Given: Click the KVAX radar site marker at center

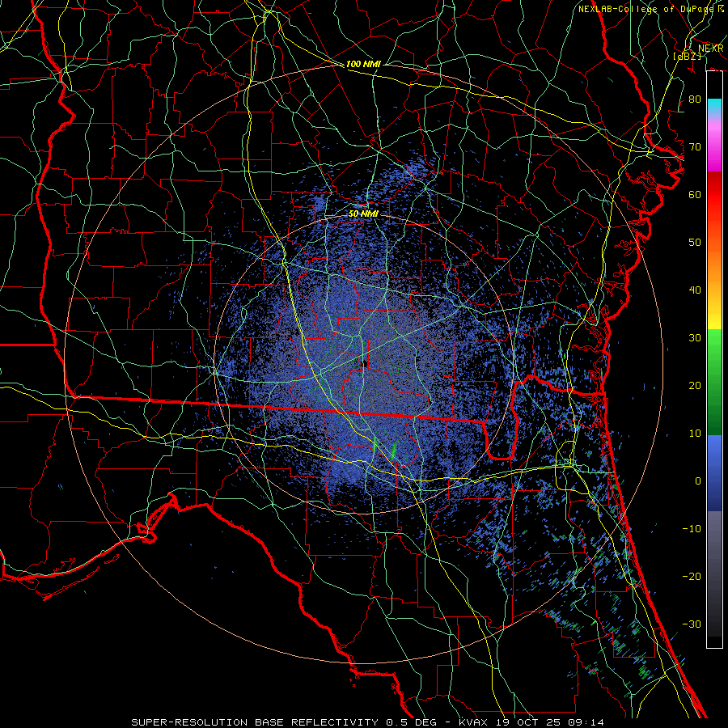Looking at the screenshot, I should click(x=365, y=363).
